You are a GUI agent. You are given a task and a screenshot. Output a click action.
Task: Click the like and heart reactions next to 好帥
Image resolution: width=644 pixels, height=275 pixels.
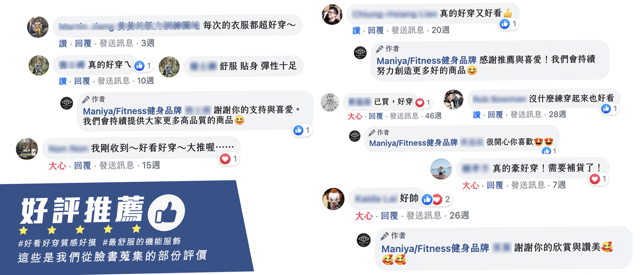click(432, 199)
